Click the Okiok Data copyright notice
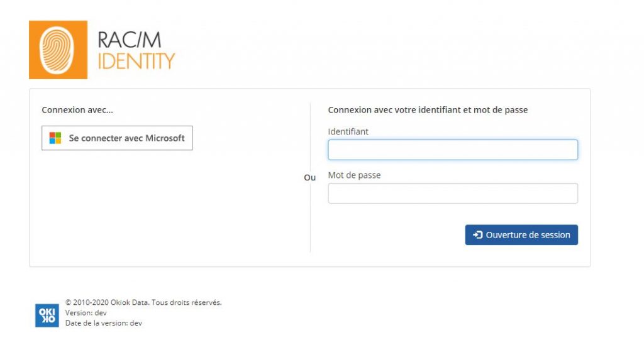The width and height of the screenshot is (644, 340). pos(143,303)
